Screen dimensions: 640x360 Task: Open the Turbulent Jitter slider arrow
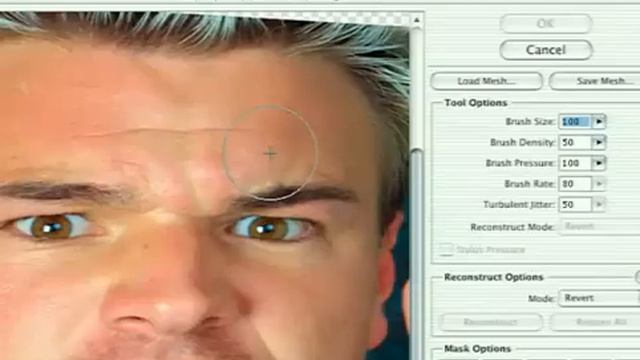[599, 204]
